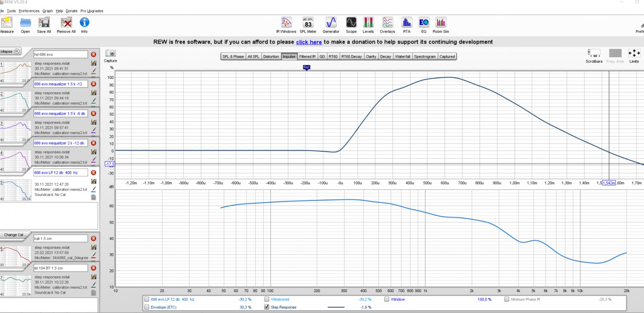
Task: Open the Tools menu
Action: (11, 11)
